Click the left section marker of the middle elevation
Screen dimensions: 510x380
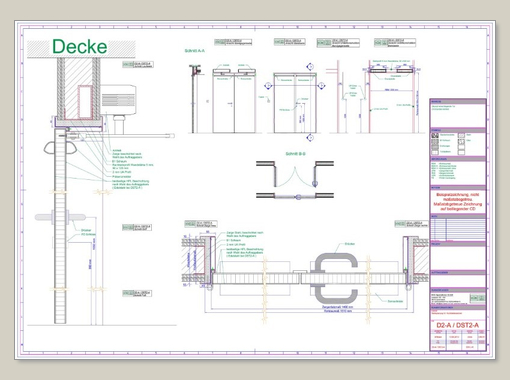268,86
